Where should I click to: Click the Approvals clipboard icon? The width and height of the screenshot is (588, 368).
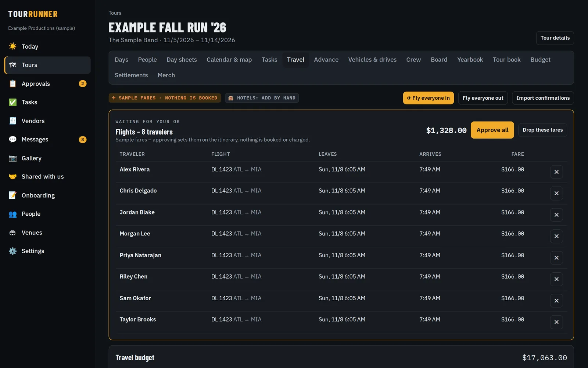coord(12,84)
